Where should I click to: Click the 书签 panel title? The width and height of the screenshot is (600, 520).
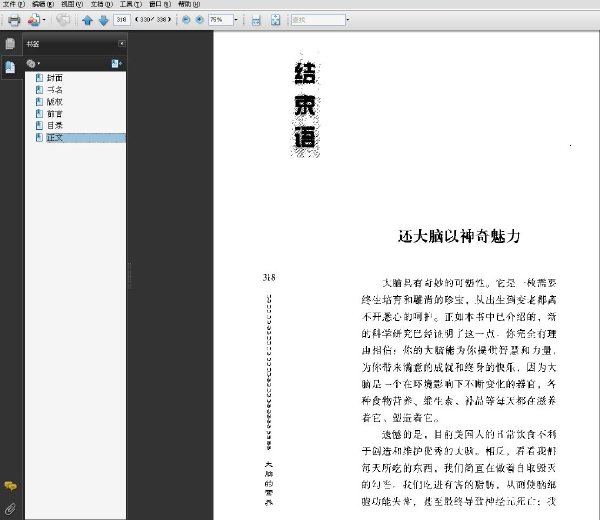point(33,44)
